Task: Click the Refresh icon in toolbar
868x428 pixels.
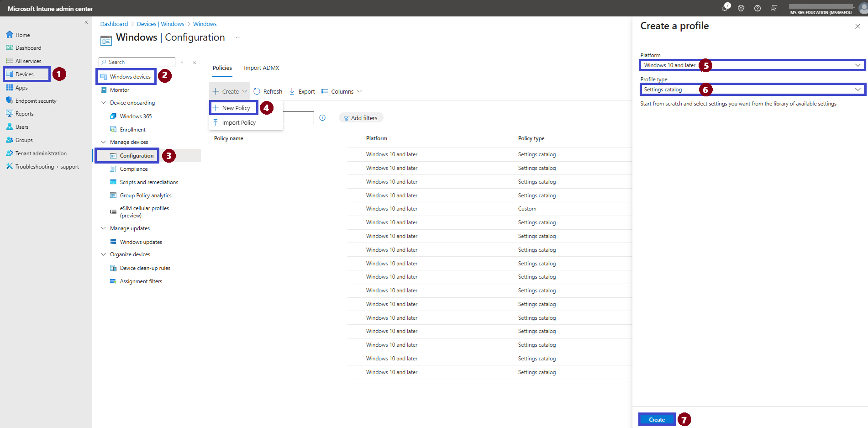Action: coord(257,91)
